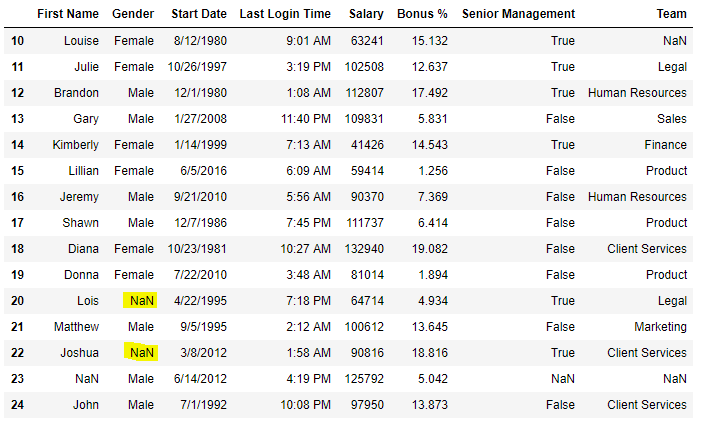This screenshot has width=718, height=422.
Task: Click the Sales team cell for Gary
Action: [671, 119]
